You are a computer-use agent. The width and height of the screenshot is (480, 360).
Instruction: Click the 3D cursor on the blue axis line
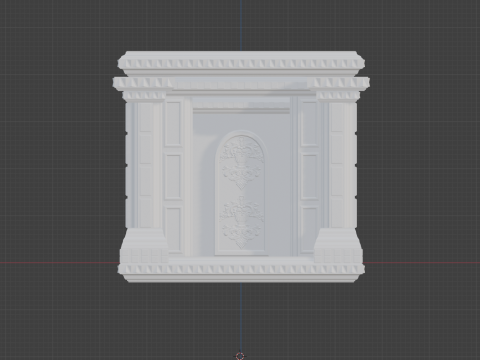tap(240, 356)
